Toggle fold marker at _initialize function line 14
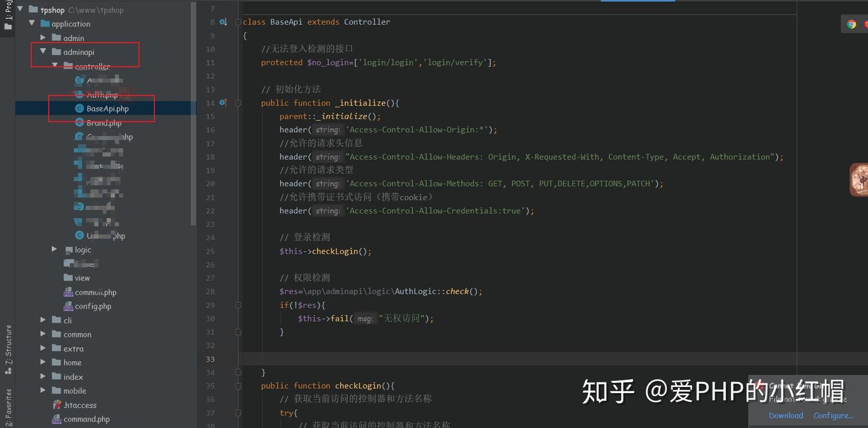The image size is (868, 428). pyautogui.click(x=239, y=103)
